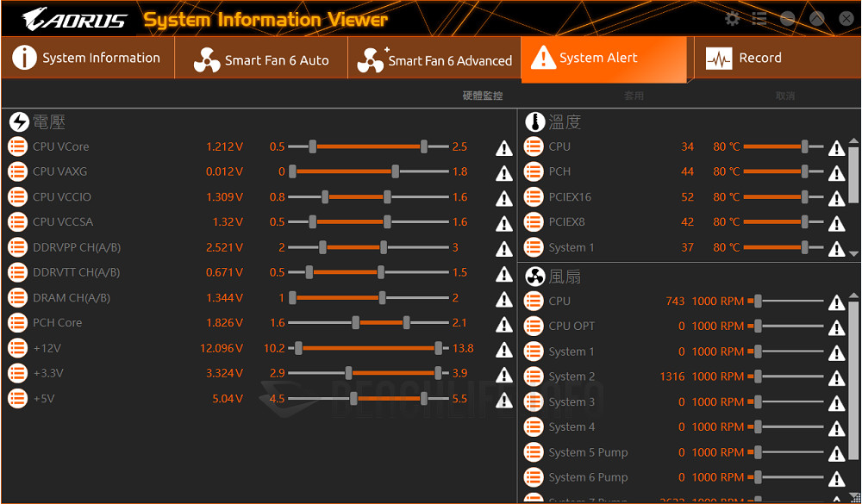Toggle the CPU temperature alert triangle
This screenshot has height=504, width=862.
pos(836,147)
